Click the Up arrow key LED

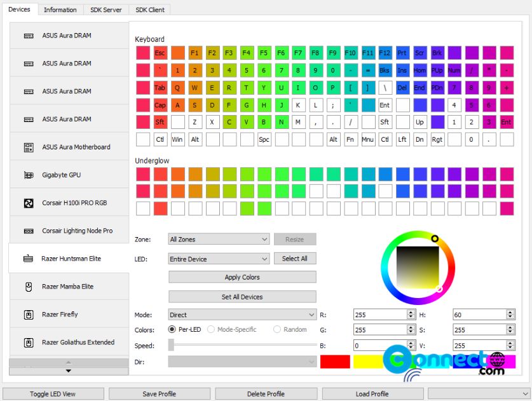pyautogui.click(x=419, y=122)
